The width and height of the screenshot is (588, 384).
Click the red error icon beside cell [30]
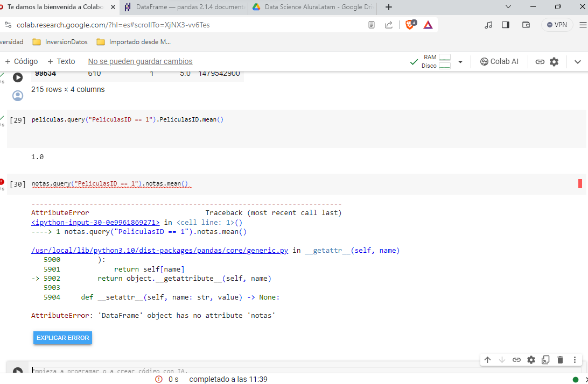(x=2, y=182)
